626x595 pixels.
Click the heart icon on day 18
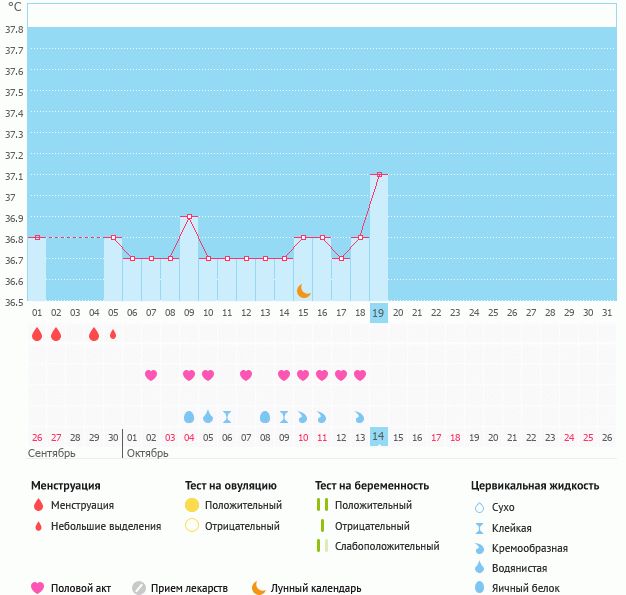click(360, 375)
